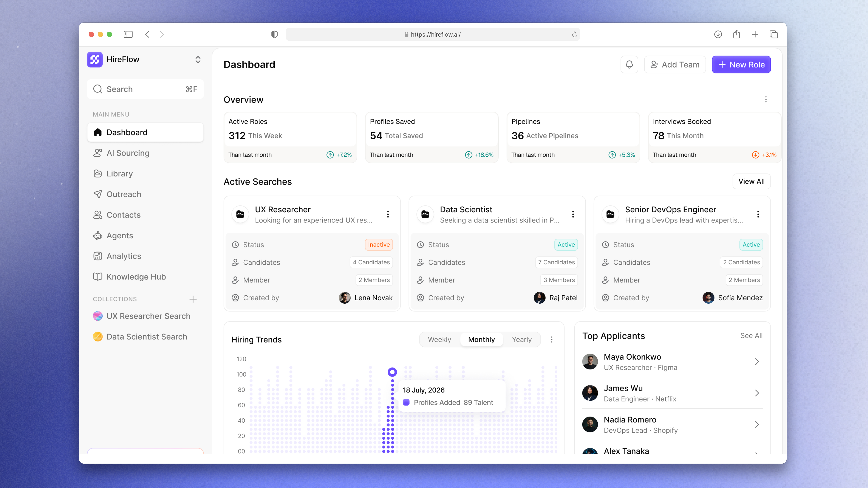
Task: Open a new browser tab
Action: (755, 34)
